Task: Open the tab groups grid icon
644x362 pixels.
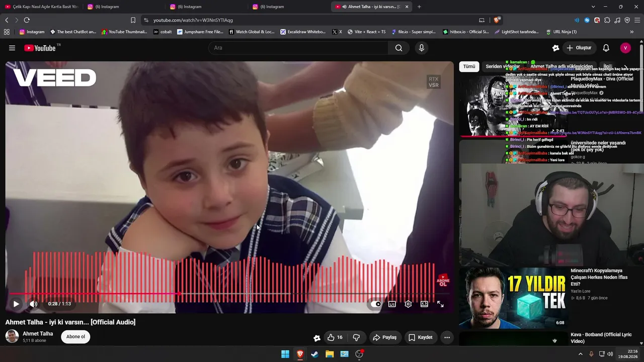Action: click(x=7, y=32)
